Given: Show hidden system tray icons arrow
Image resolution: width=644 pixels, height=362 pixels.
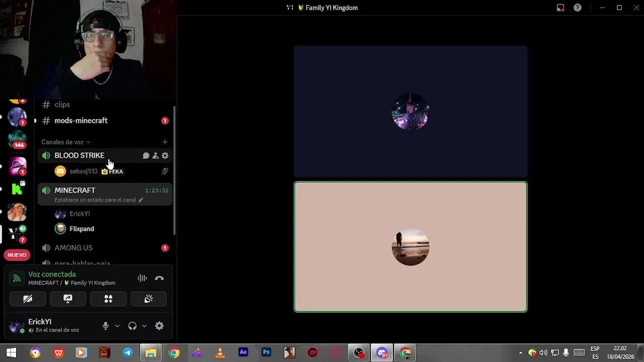Looking at the screenshot, I should pos(521,353).
